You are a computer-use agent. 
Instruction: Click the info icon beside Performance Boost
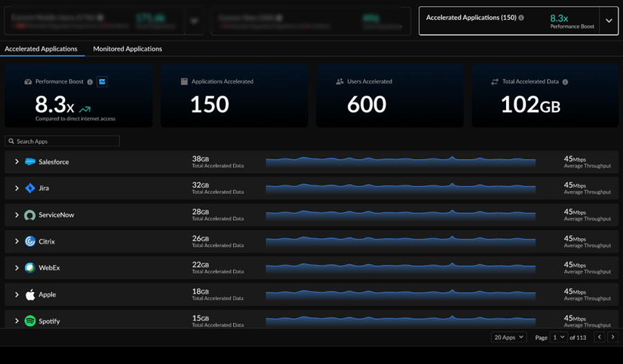90,82
